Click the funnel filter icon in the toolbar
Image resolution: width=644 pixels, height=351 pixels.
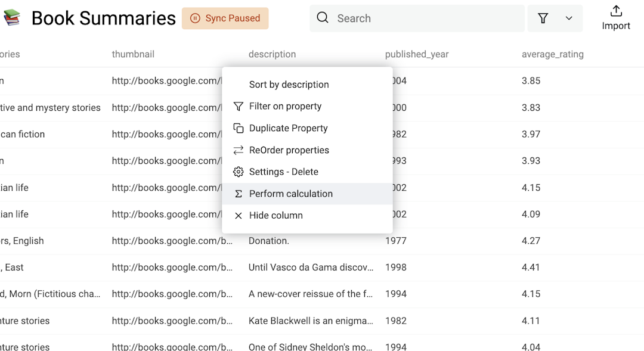543,18
